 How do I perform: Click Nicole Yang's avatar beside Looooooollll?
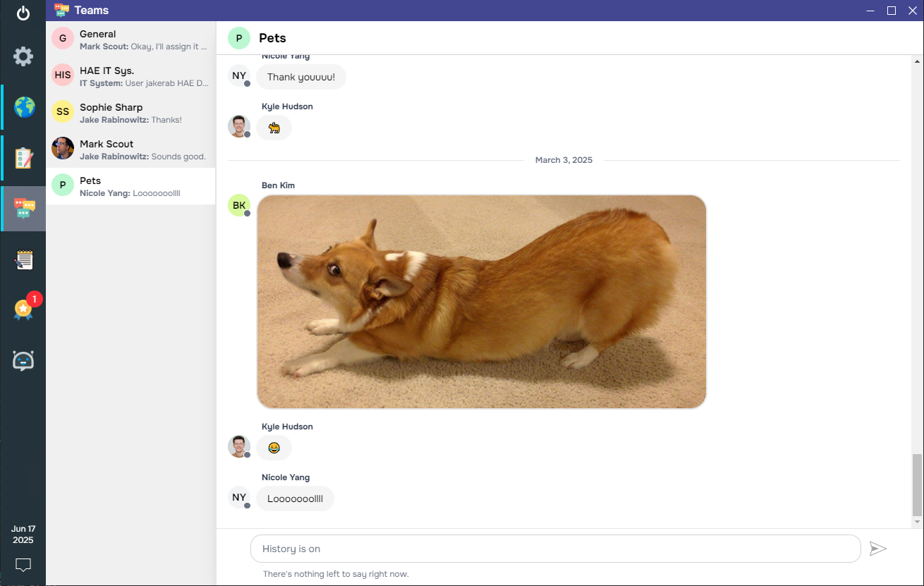tap(239, 497)
